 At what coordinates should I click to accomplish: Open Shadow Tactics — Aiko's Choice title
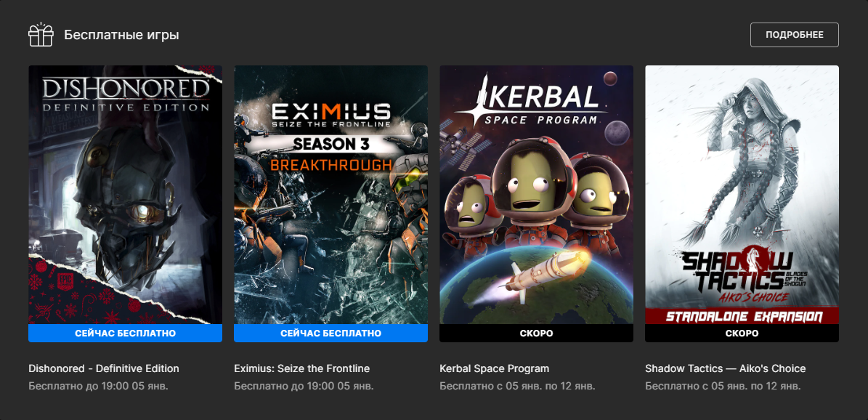pos(725,368)
